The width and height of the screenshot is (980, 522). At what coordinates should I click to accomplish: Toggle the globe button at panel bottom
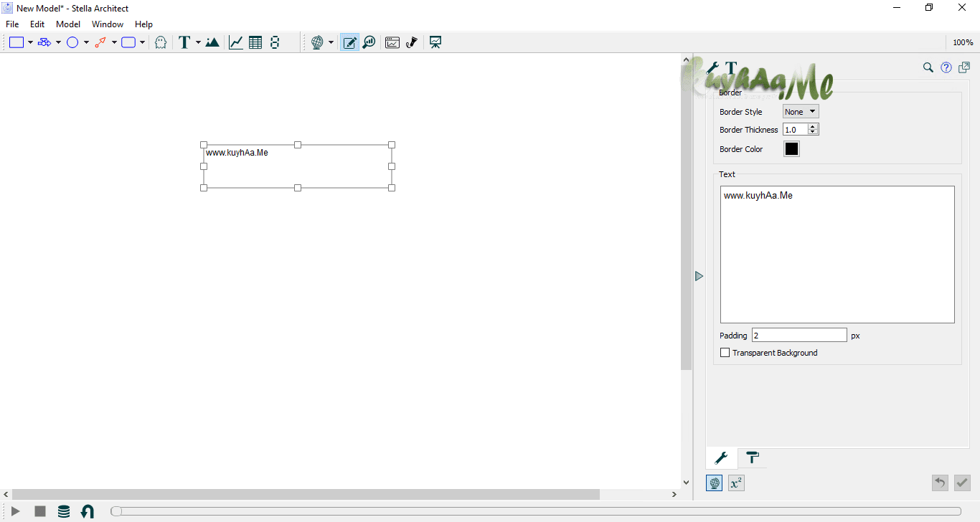coord(715,483)
